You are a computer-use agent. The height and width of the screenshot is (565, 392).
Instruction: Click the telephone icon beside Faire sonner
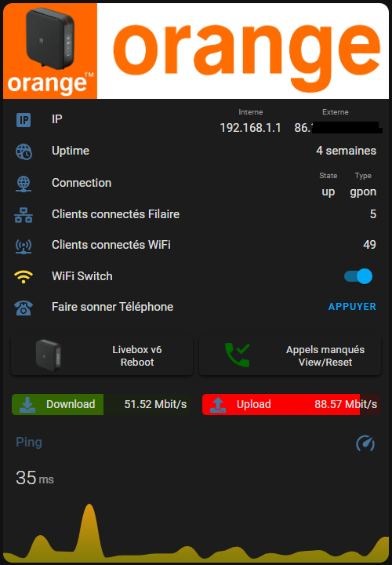tap(24, 308)
